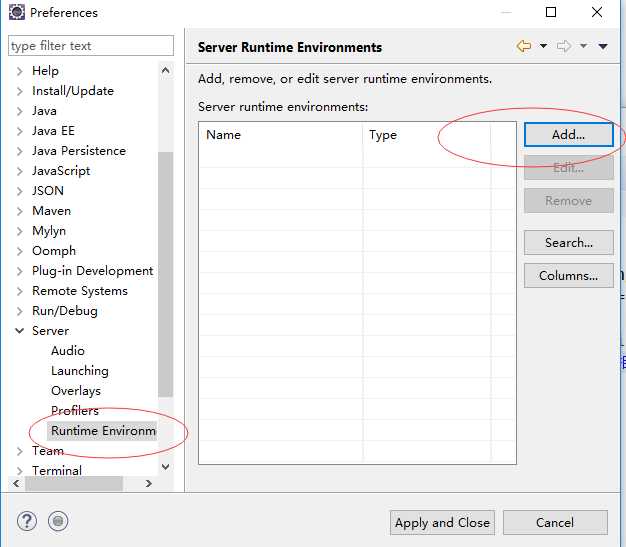Click the Name column header
The height and width of the screenshot is (547, 626).
click(280, 135)
